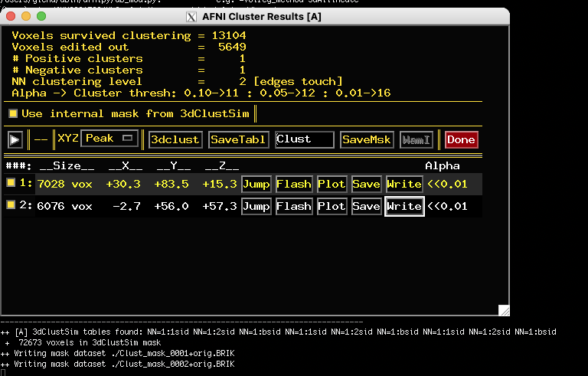
Task: Click the SaveMsk button
Action: [x=367, y=139]
